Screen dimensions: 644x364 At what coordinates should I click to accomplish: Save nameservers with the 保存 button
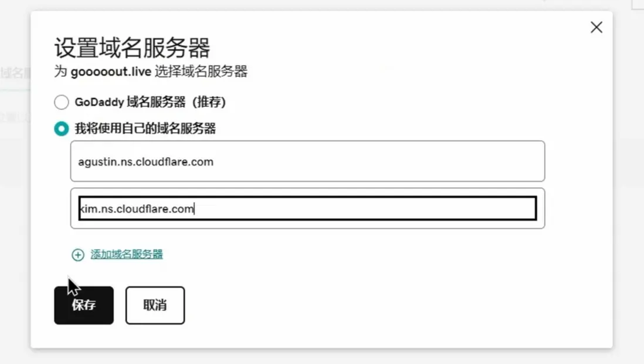84,305
